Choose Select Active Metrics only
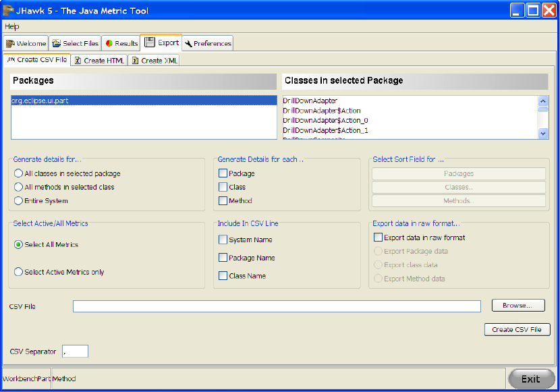The height and width of the screenshot is (392, 560). [x=59, y=272]
